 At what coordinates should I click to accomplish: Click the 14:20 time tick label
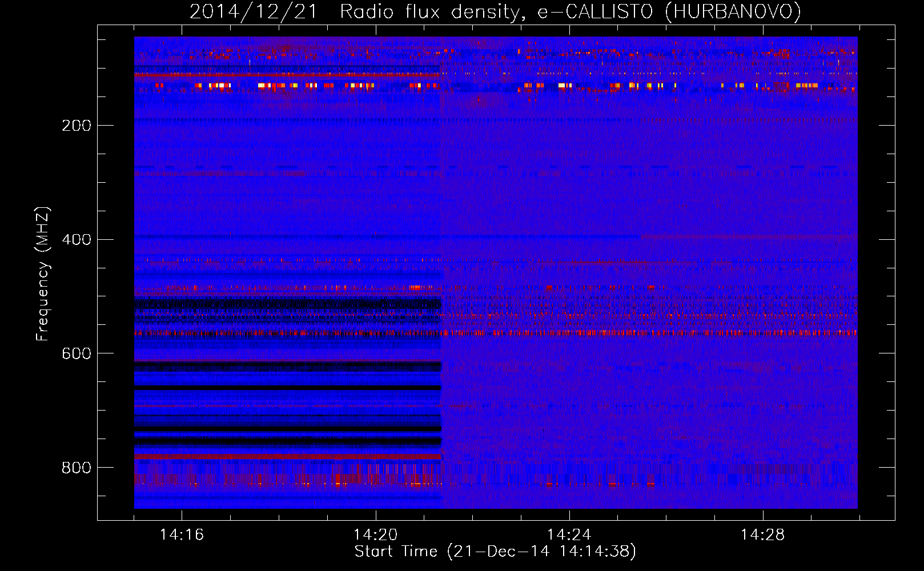(x=375, y=535)
